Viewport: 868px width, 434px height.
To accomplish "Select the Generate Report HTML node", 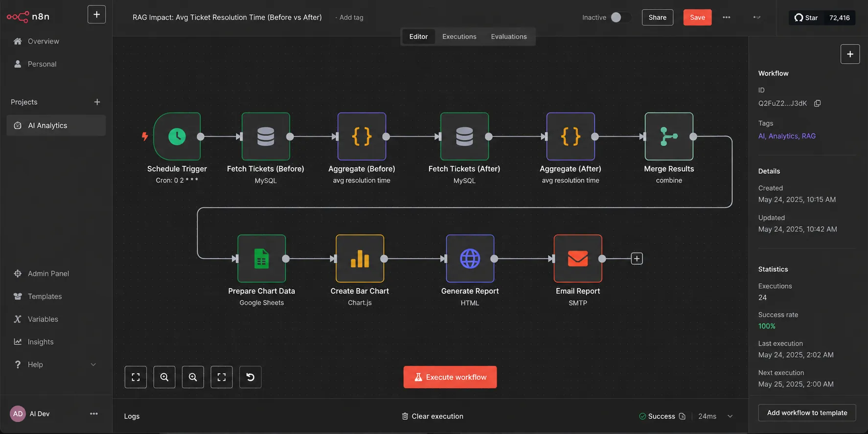I will tap(470, 258).
